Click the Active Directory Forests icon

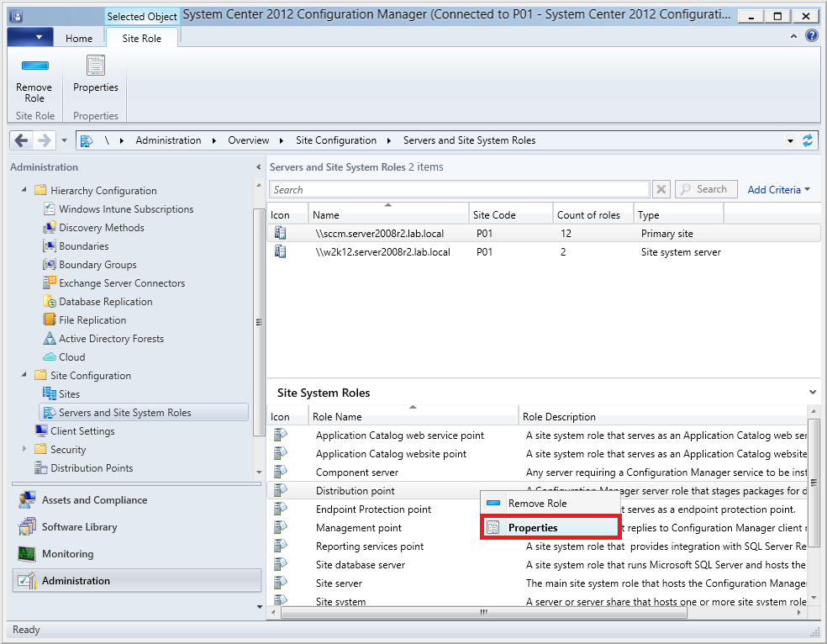click(50, 339)
